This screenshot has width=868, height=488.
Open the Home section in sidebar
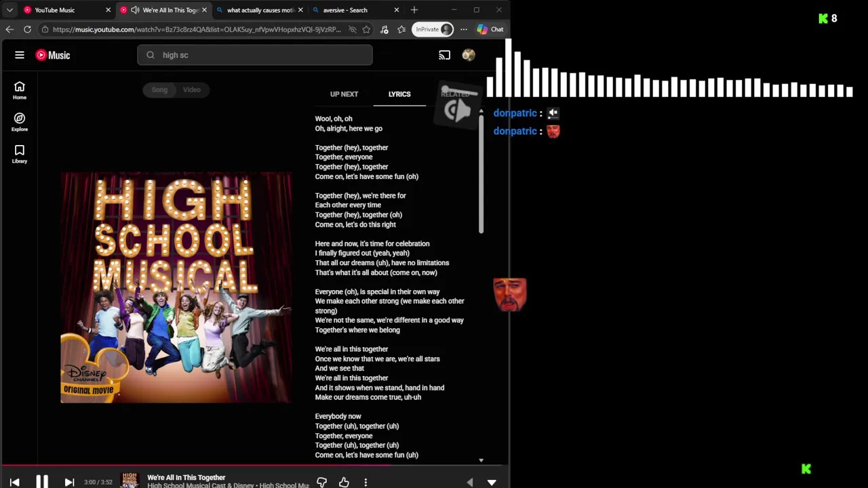coord(20,90)
